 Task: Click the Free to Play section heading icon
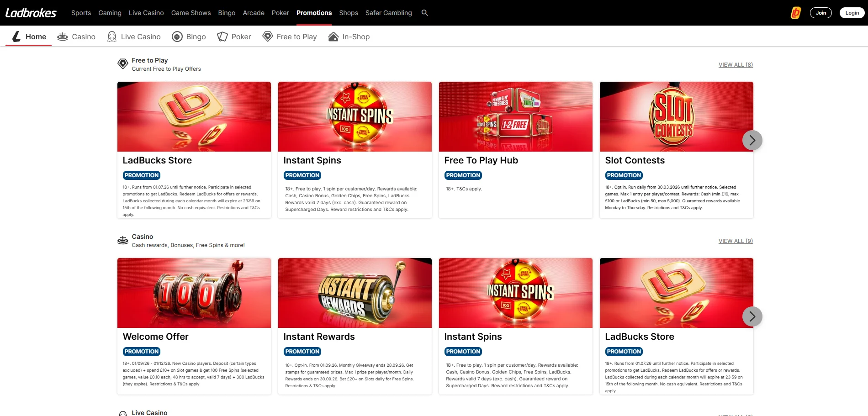coord(123,64)
